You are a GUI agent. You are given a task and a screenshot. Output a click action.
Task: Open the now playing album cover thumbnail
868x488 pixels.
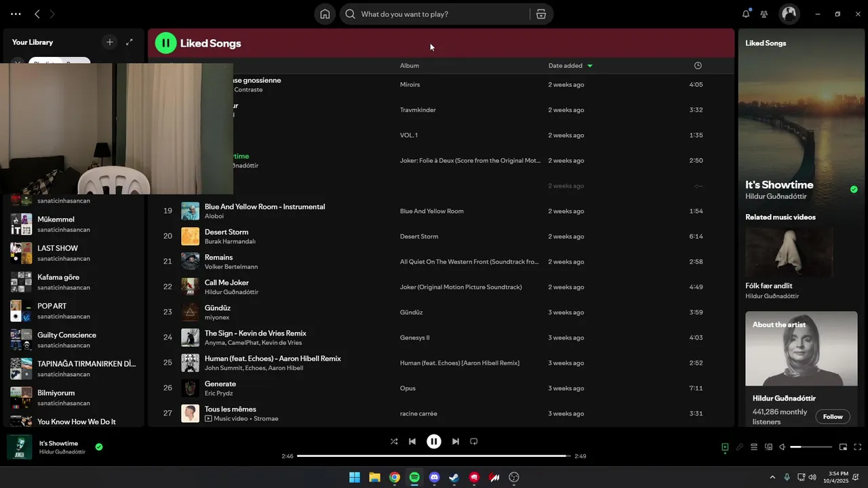(19, 447)
